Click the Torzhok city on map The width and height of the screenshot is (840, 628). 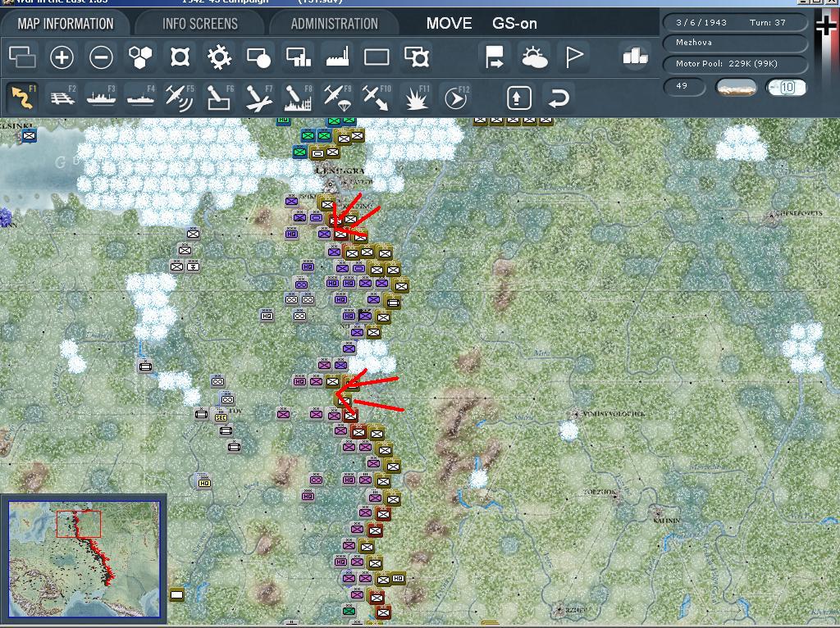click(x=617, y=498)
